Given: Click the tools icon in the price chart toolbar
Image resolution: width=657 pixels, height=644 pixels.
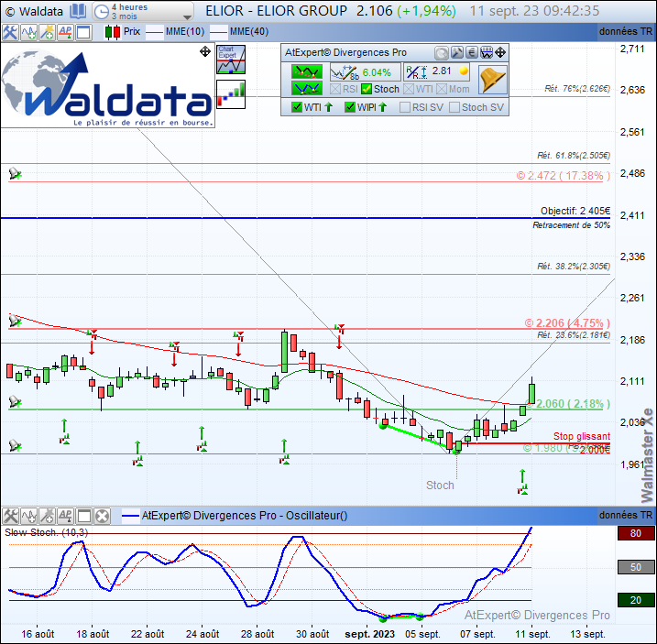Looking at the screenshot, I should point(10,32).
